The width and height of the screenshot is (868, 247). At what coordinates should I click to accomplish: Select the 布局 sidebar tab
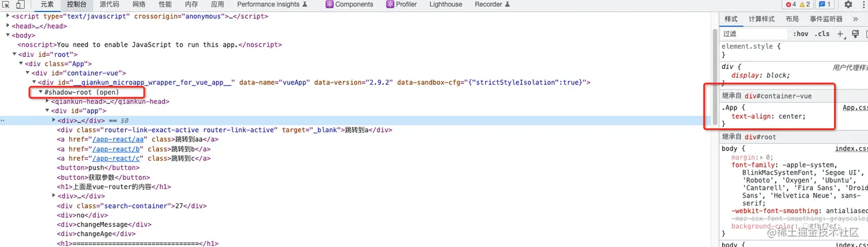(792, 19)
